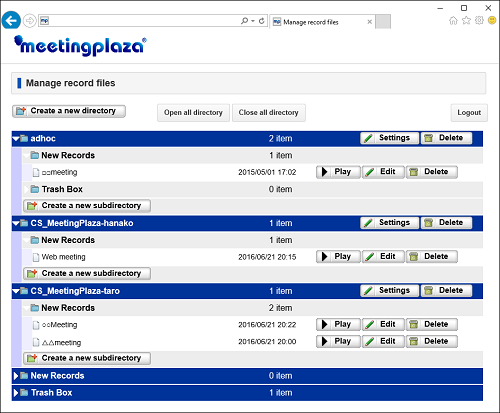Edit the Web meeting recording
This screenshot has height=413, width=500.
(x=383, y=257)
